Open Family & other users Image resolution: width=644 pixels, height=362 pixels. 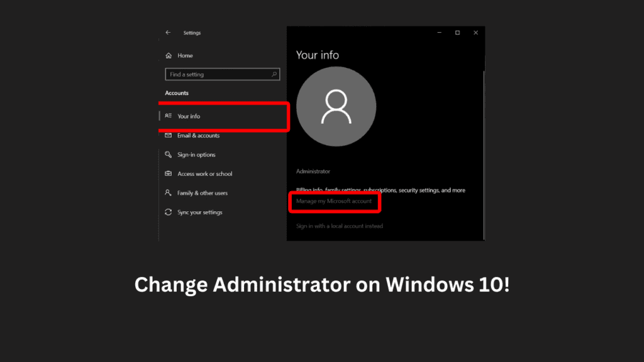coord(203,193)
